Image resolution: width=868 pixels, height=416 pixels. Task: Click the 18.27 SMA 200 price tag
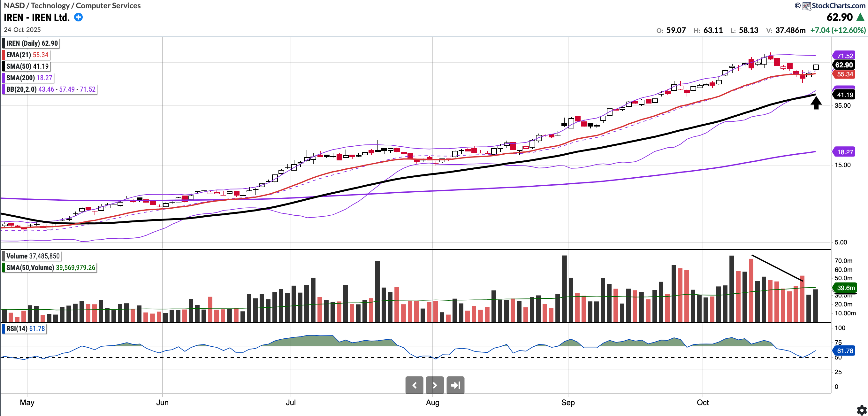(x=845, y=152)
